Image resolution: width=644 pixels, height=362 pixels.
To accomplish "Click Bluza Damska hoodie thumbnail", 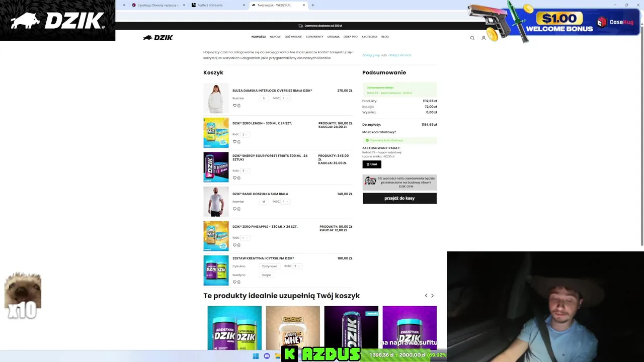I will click(216, 99).
